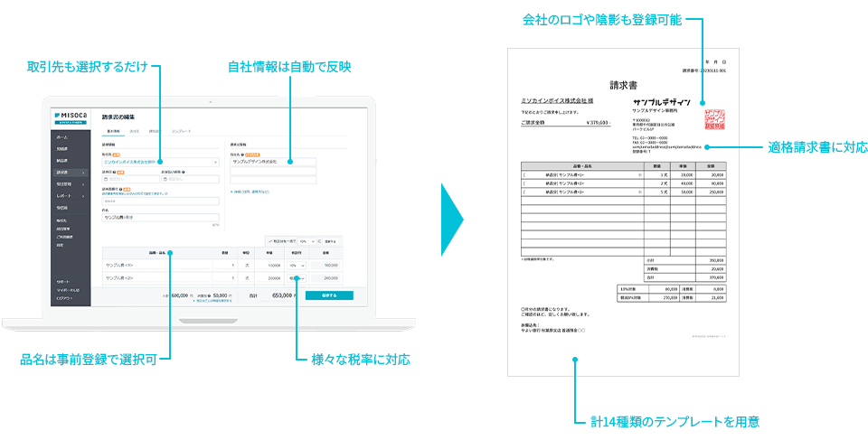This screenshot has height=440, width=868.
Task: Click the 自社名 field サンプルデザイン株式会社
Action: [x=273, y=162]
